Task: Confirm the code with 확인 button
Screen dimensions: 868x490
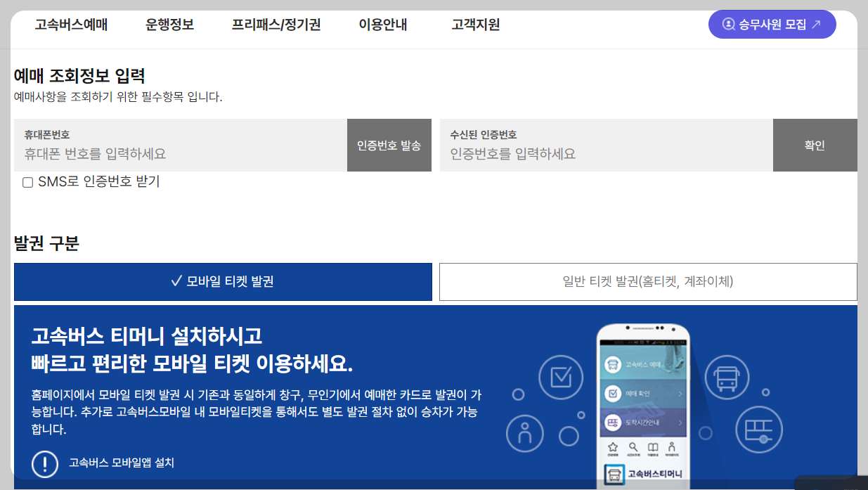Action: [815, 146]
